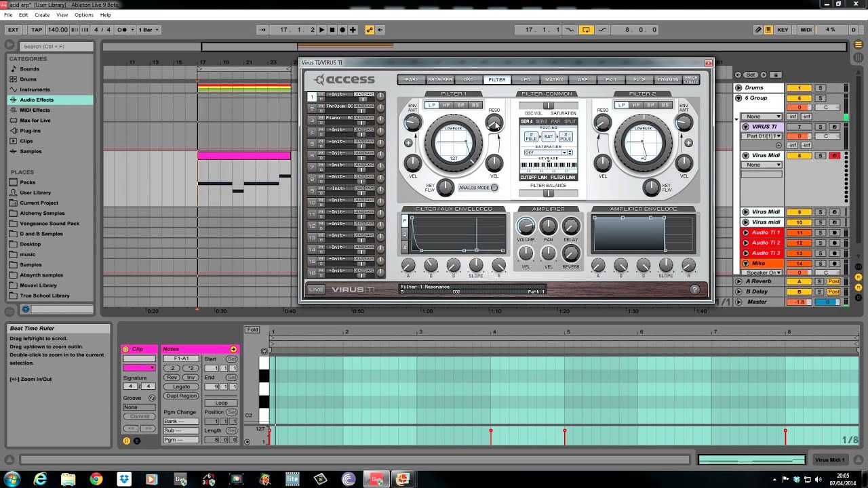Select BP mode in Filter 2
The width and height of the screenshot is (868, 488).
[x=651, y=105]
